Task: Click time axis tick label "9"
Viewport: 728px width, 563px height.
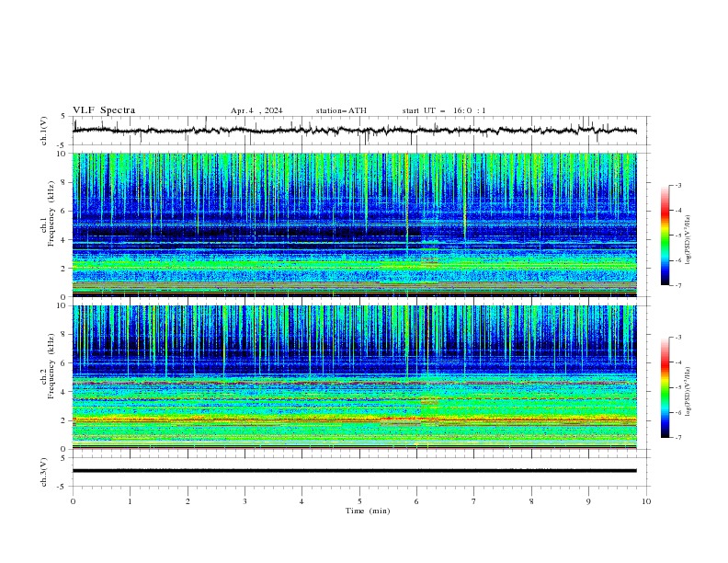Action: 588,501
